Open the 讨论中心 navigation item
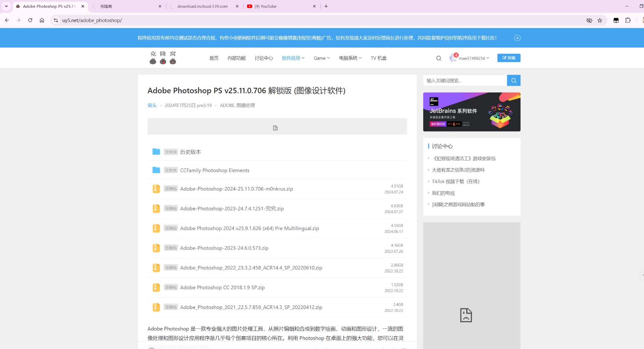644x349 pixels. [264, 58]
